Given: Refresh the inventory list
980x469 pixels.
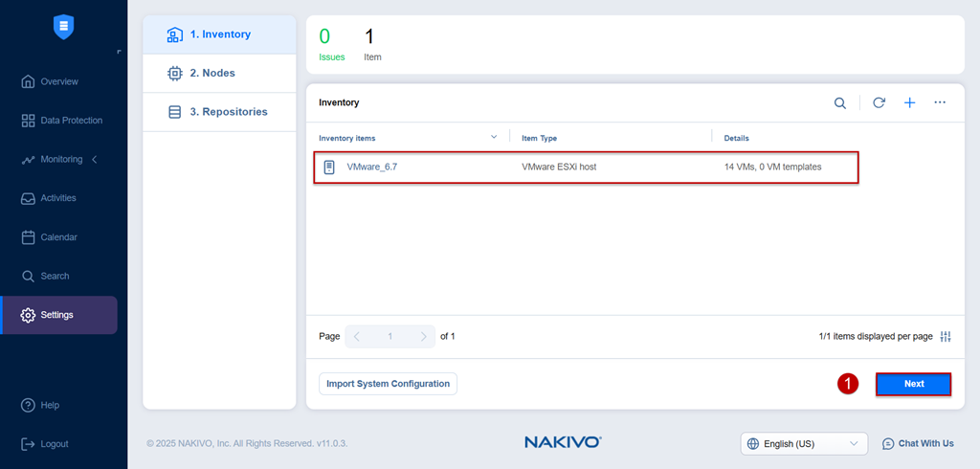Looking at the screenshot, I should [879, 102].
